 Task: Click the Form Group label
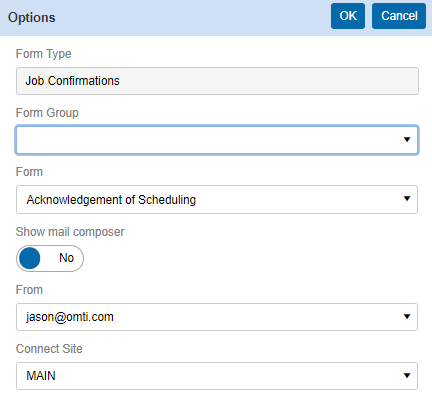pos(47,113)
